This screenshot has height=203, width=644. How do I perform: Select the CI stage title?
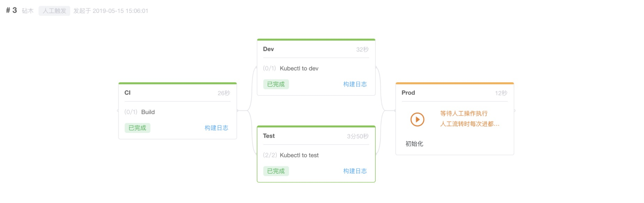click(127, 93)
